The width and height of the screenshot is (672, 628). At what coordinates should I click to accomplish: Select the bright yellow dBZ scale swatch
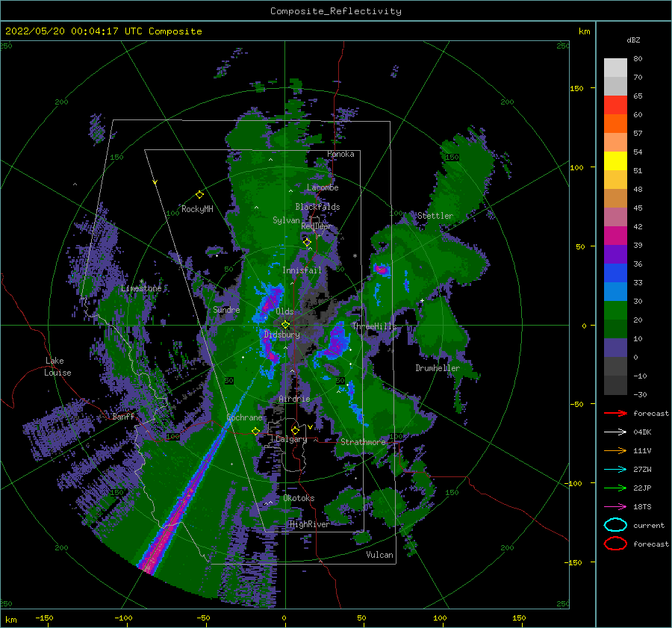click(x=615, y=161)
